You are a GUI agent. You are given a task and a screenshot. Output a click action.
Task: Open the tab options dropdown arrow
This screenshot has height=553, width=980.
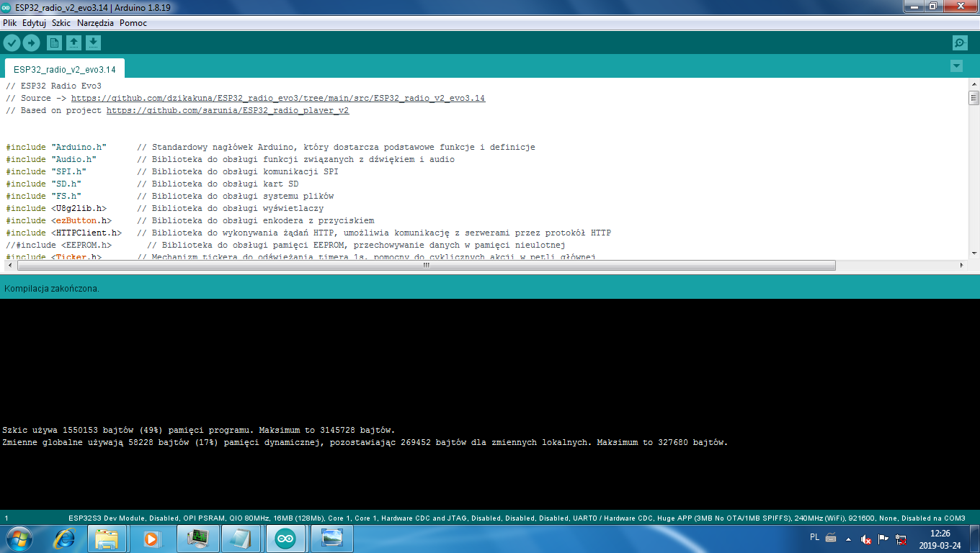[956, 66]
